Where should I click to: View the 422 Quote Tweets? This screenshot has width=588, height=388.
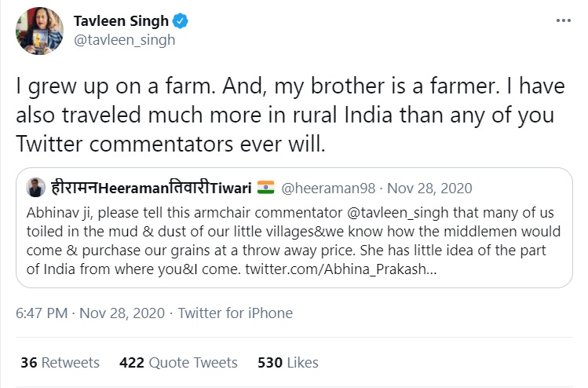(x=178, y=362)
